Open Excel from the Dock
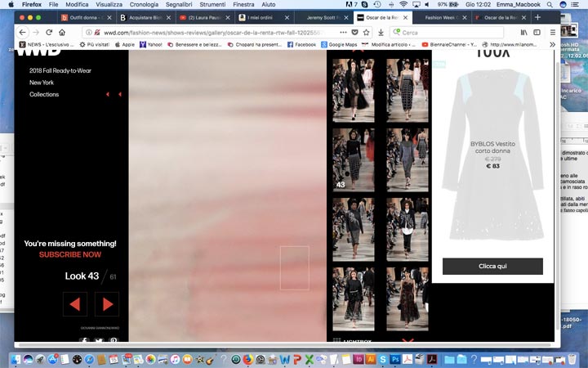The height and width of the screenshot is (368, 588). tap(309, 359)
